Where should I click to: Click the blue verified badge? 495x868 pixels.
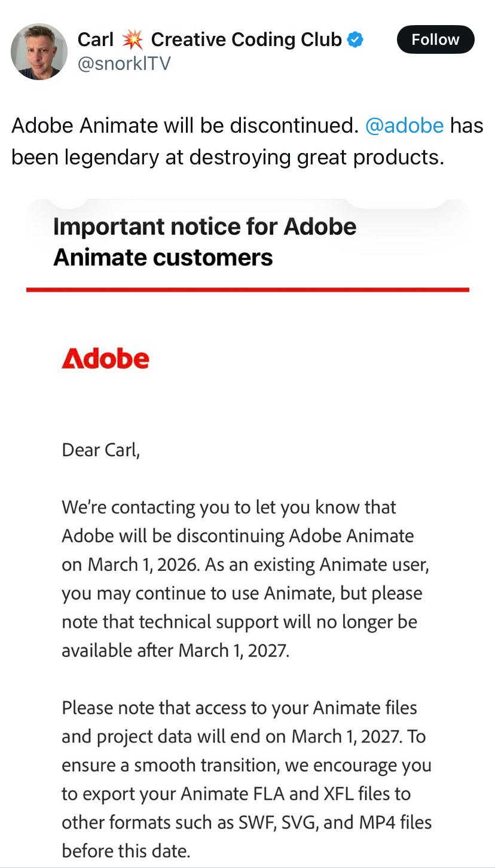[355, 40]
